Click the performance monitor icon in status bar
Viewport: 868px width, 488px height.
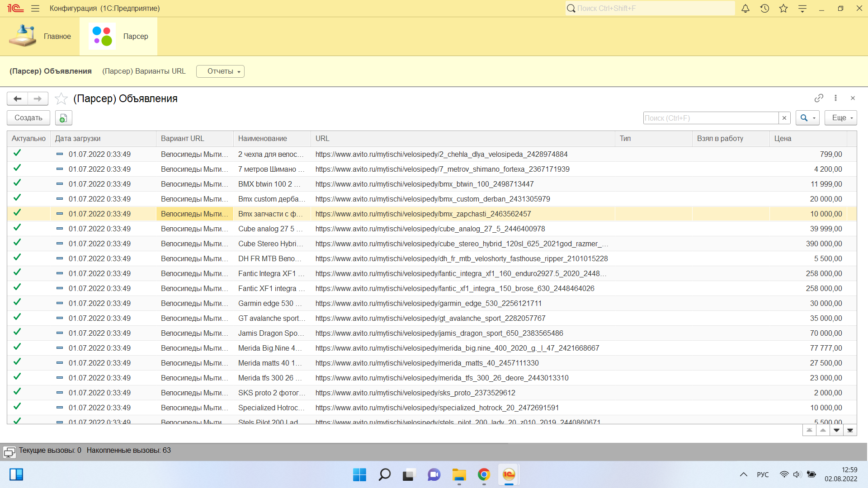point(9,452)
